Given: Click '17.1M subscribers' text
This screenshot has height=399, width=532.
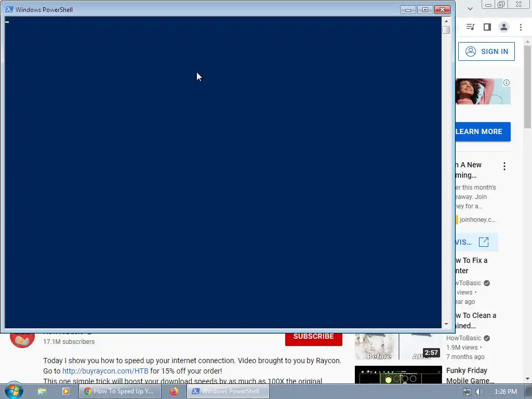Looking at the screenshot, I should pos(69,342).
